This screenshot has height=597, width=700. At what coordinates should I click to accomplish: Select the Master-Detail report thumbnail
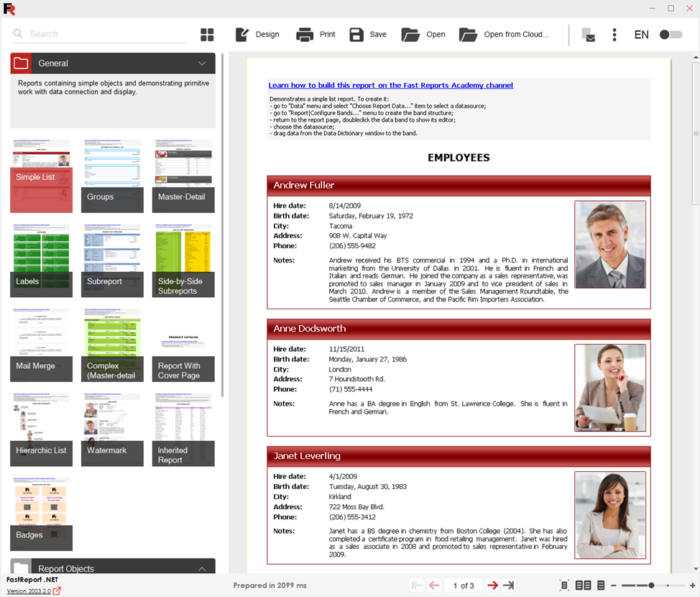[x=183, y=176]
